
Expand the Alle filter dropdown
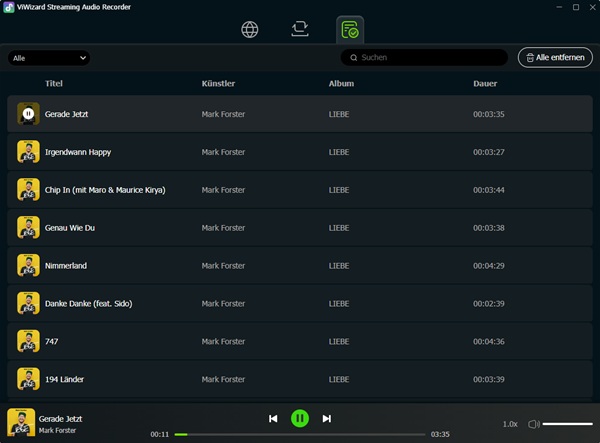coord(49,58)
